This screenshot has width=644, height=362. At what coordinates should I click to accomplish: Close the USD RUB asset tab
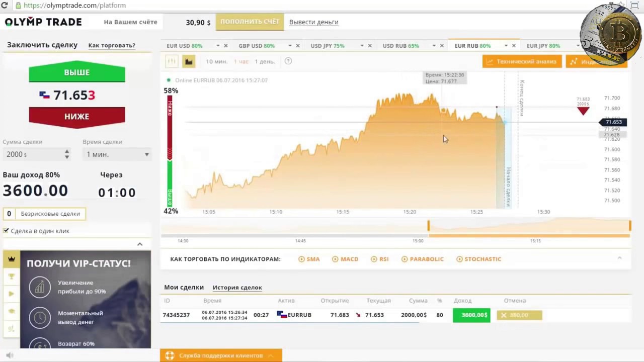coord(442,46)
